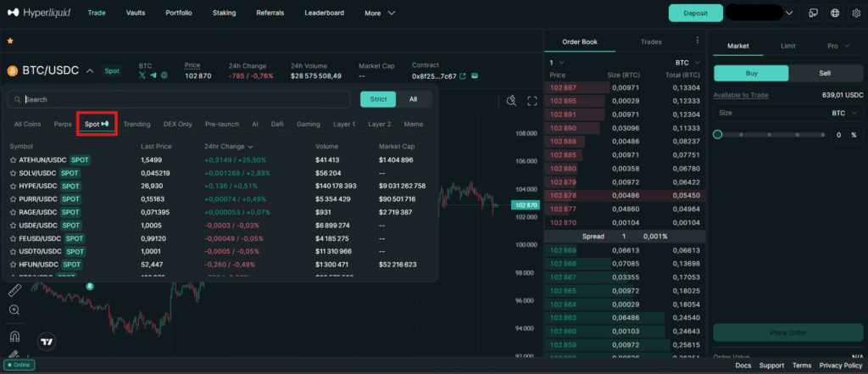Select the Trending category tab
Viewport: 868px width, 374px height.
click(x=136, y=124)
